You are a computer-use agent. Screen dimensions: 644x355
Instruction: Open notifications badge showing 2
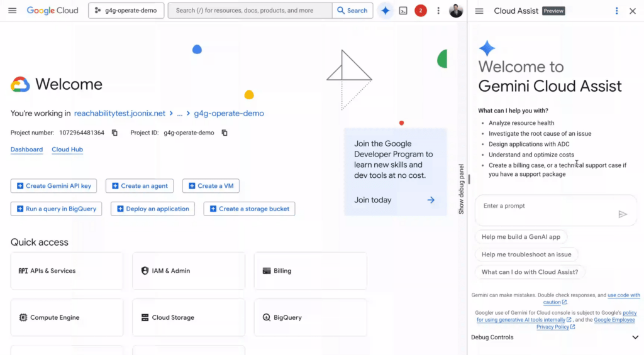coord(421,11)
